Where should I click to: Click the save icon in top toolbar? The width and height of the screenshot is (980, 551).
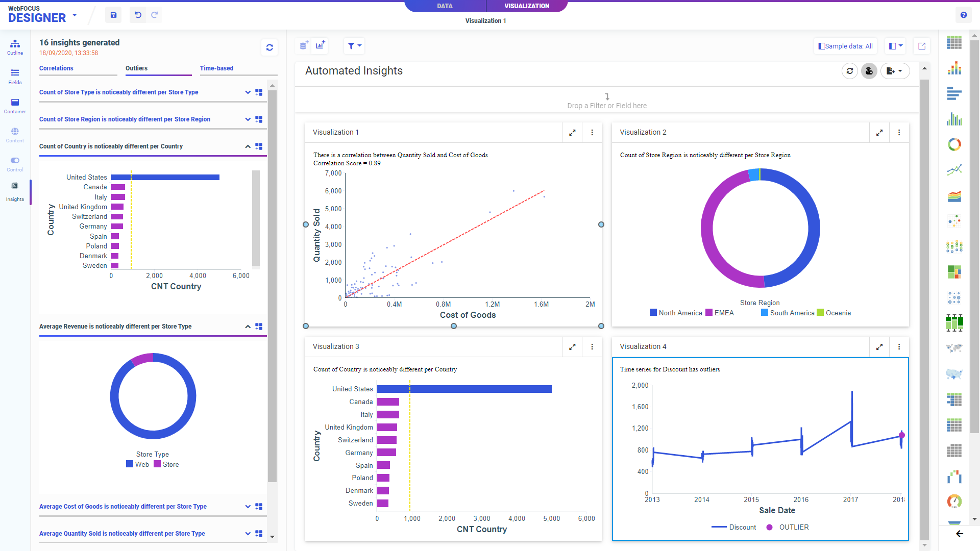113,15
